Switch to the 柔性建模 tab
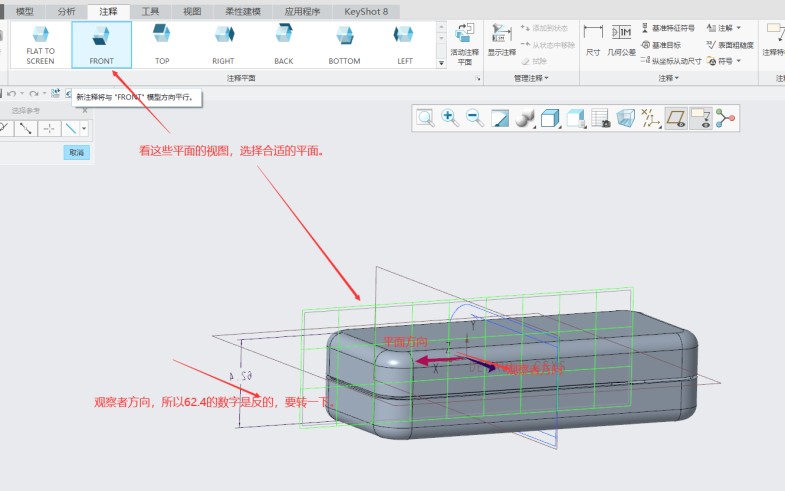The image size is (785, 491). pos(244,11)
